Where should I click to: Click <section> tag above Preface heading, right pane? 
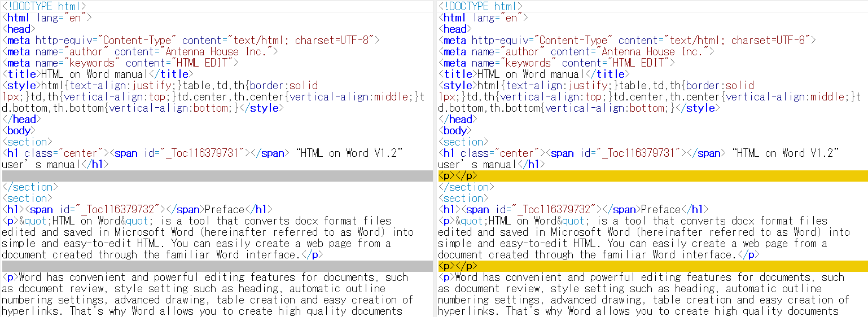pyautogui.click(x=463, y=198)
